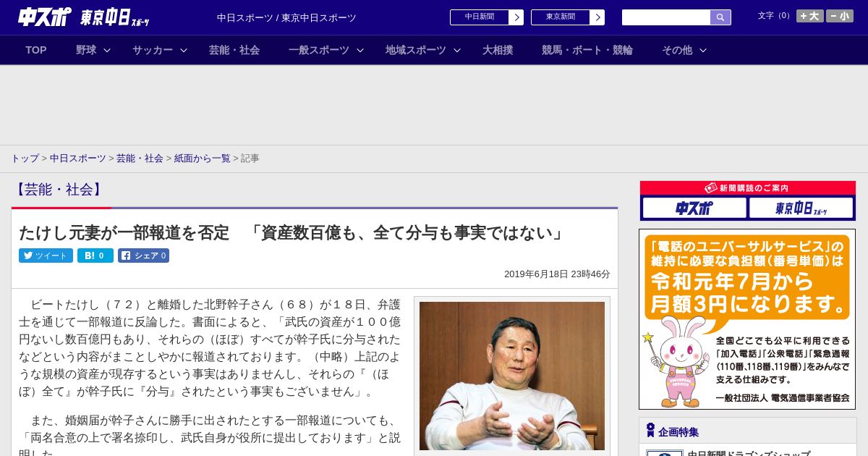Expand the 一般スポーツ dropdown chevron

click(360, 50)
